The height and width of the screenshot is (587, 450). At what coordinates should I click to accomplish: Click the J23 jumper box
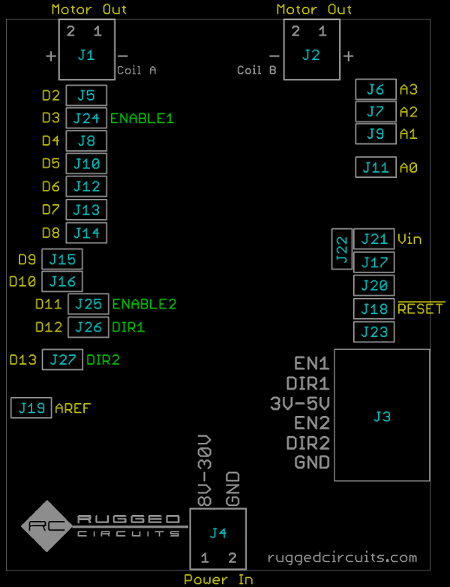374,332
